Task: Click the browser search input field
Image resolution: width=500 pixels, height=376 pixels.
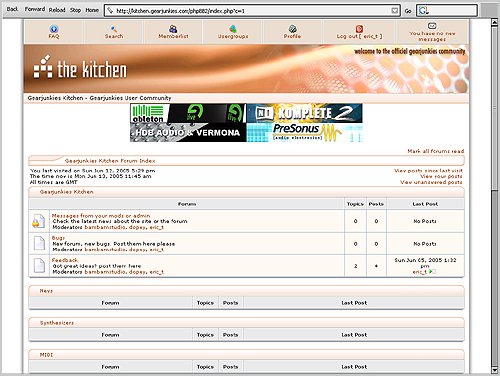Action: (x=447, y=11)
